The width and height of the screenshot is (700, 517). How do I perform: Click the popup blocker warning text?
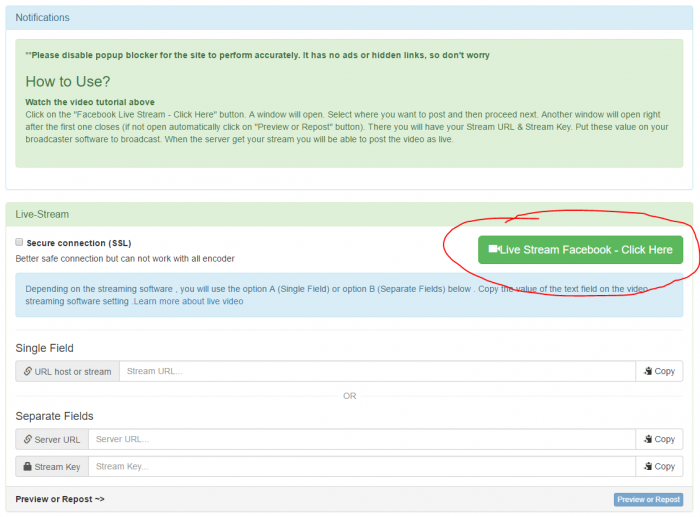pos(258,55)
